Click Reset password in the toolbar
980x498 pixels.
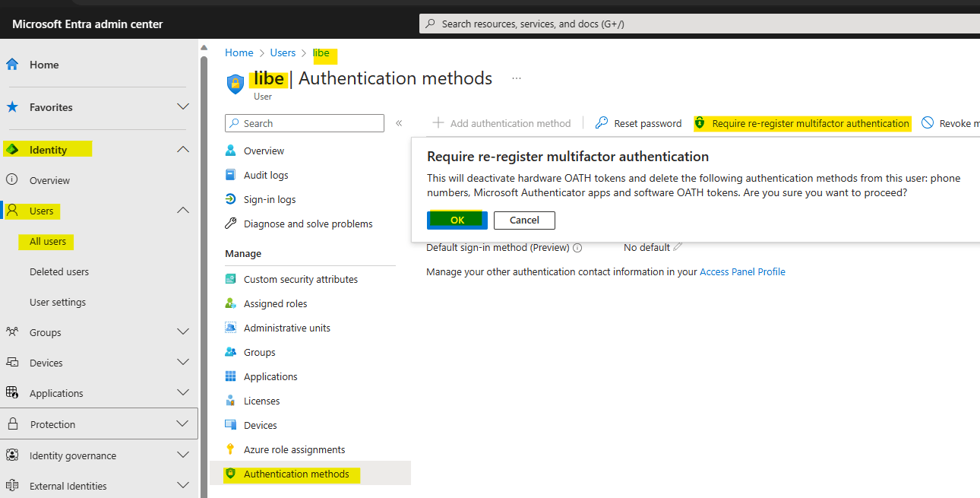pos(638,123)
